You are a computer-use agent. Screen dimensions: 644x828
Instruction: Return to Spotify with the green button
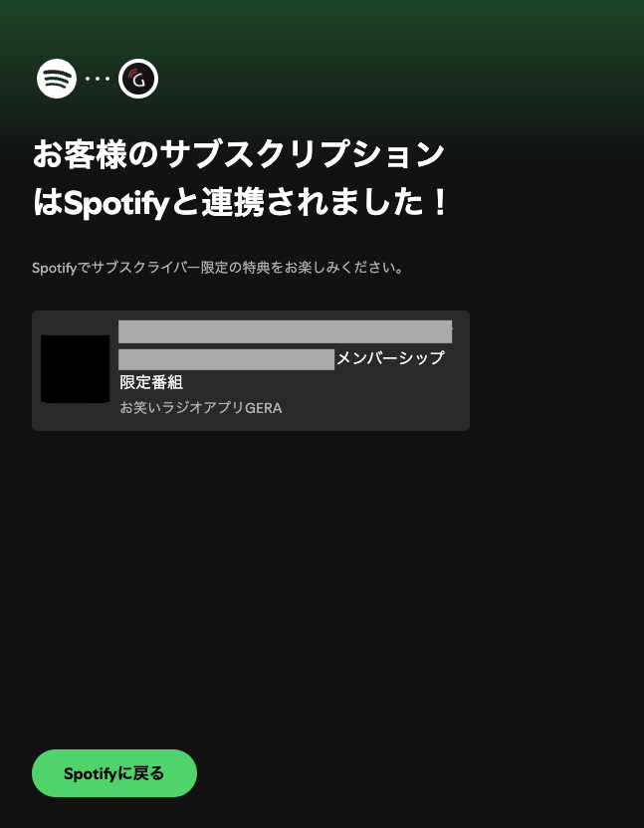114,773
